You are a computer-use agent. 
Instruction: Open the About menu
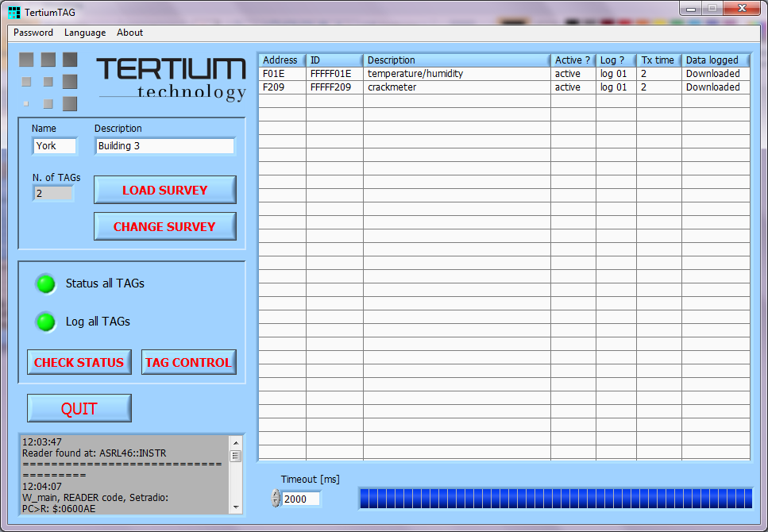(x=129, y=33)
